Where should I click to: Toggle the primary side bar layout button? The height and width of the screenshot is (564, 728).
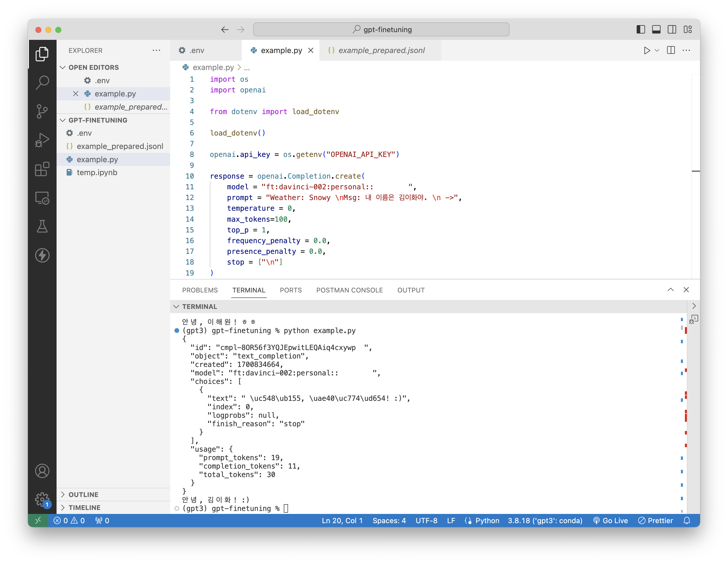tap(641, 29)
